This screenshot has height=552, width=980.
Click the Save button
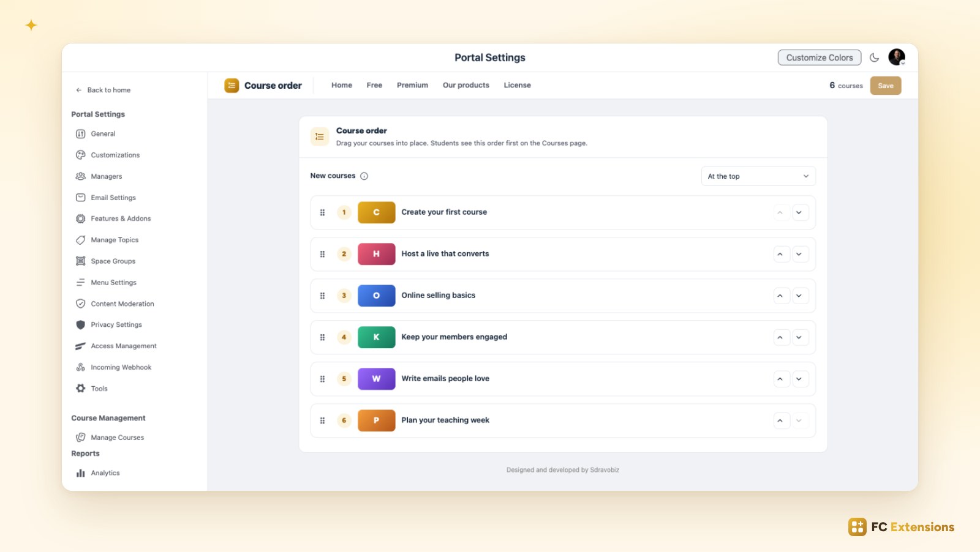coord(886,86)
